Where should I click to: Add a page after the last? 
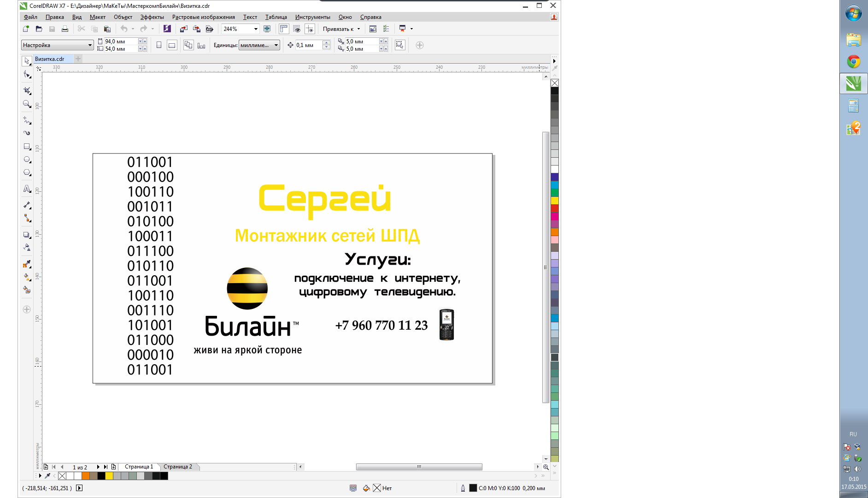point(113,467)
